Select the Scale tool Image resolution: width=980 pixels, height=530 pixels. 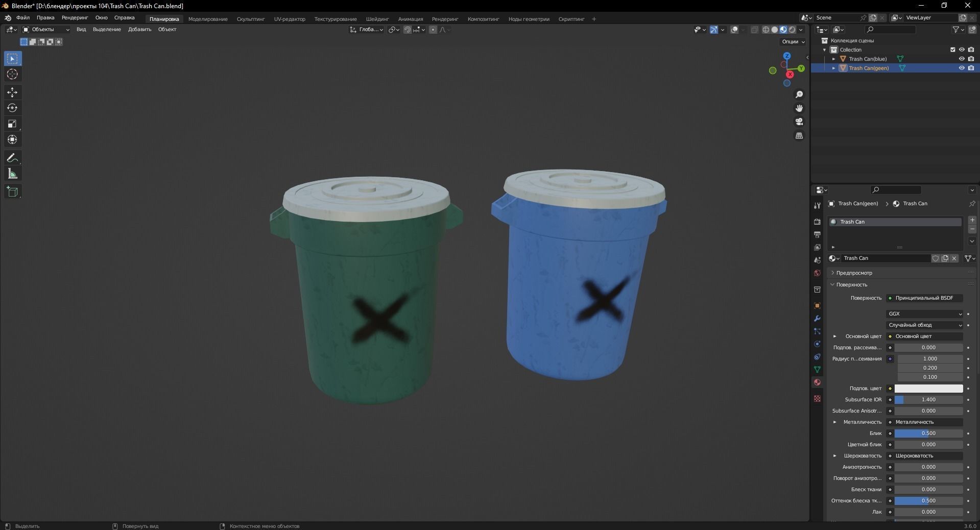(x=12, y=124)
